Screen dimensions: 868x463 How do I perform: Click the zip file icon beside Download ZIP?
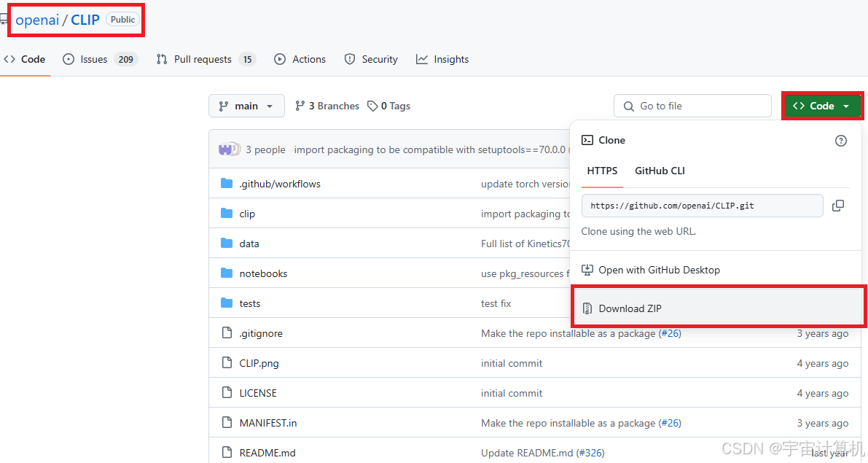tap(587, 308)
